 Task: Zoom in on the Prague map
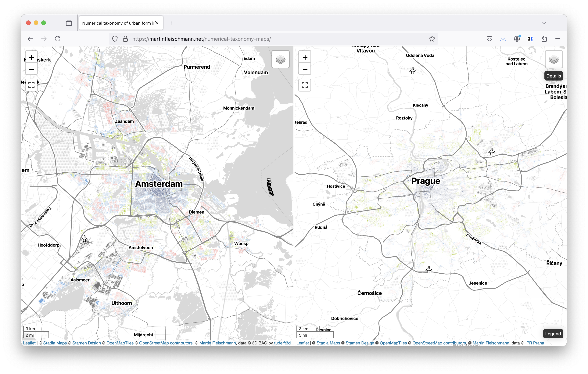coord(305,58)
